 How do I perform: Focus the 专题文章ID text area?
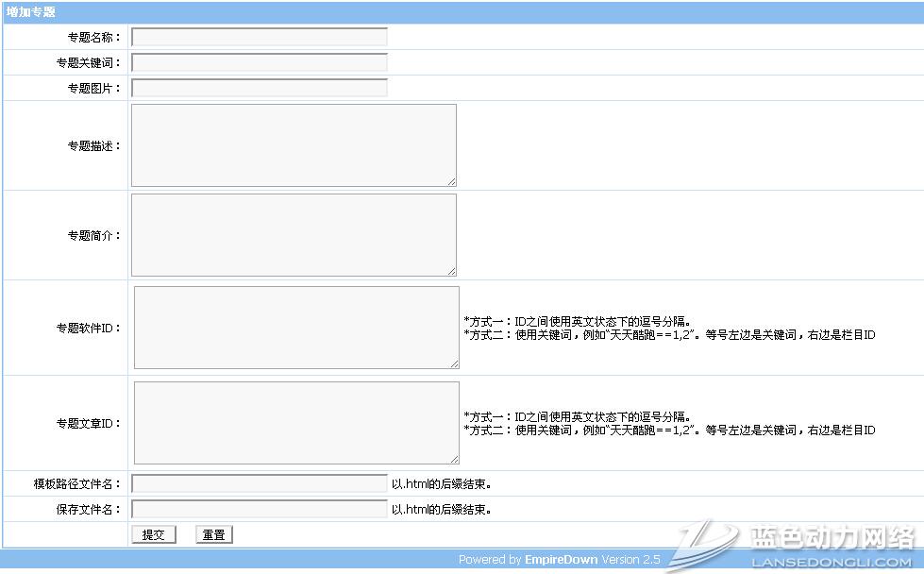(295, 423)
